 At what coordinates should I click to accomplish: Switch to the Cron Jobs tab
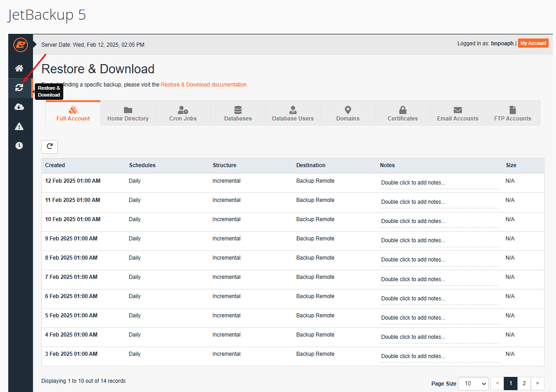pyautogui.click(x=183, y=114)
